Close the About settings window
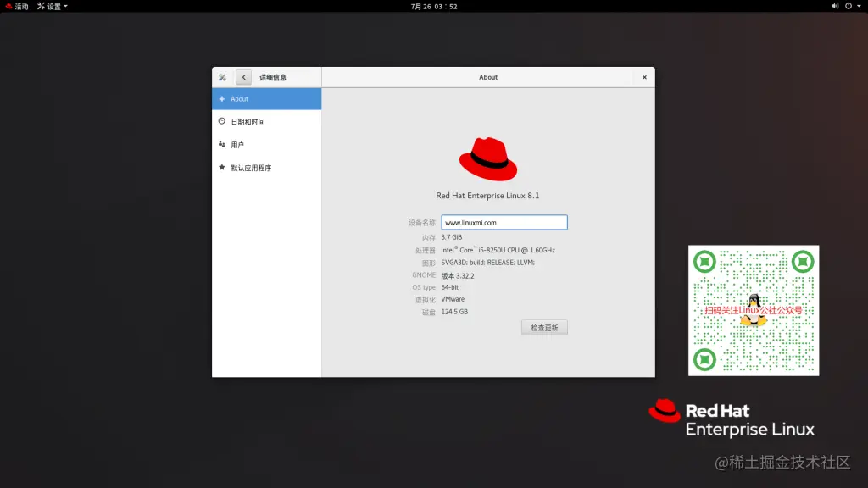 [644, 77]
